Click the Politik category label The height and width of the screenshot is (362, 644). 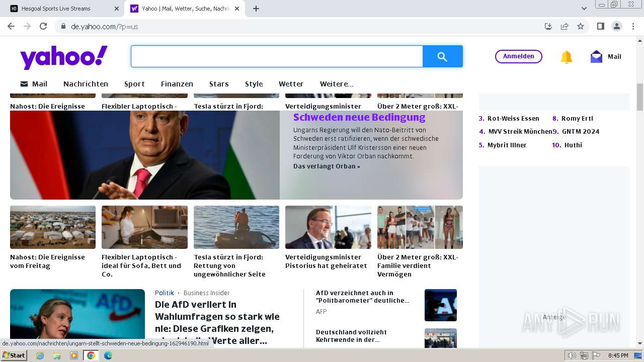(165, 293)
